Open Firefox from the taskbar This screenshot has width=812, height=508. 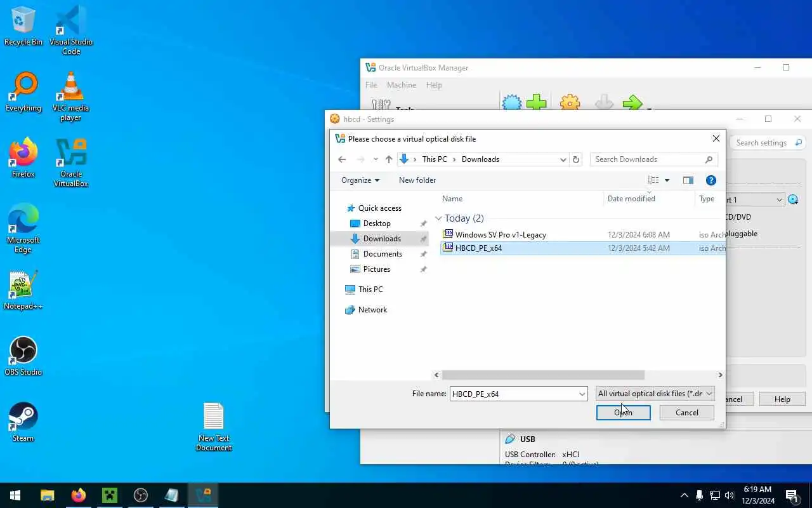click(79, 495)
